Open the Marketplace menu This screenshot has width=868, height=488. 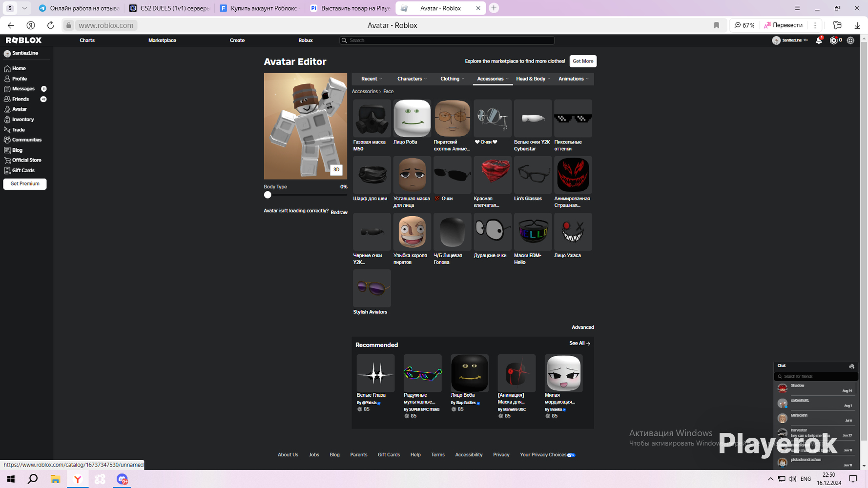point(162,41)
